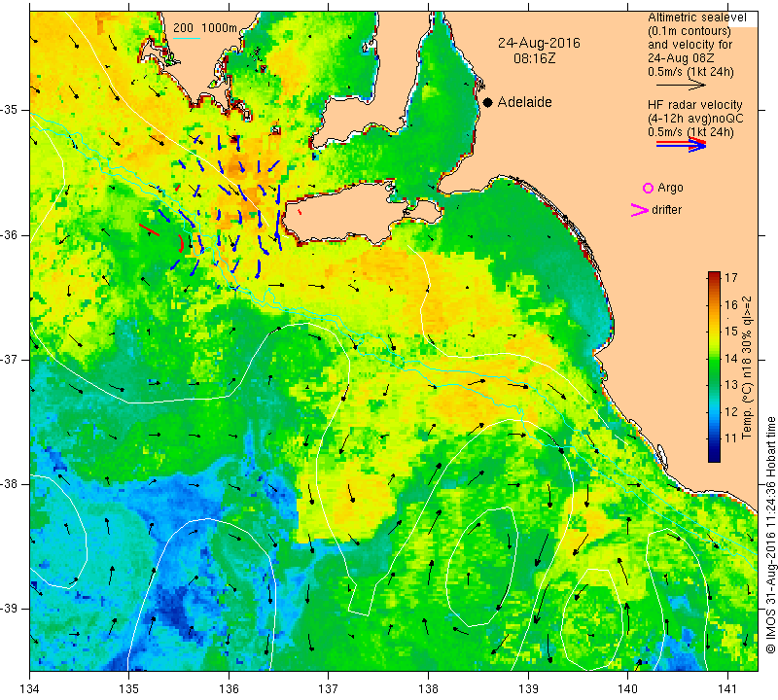This screenshot has width=778, height=700.
Task: Click the 11 value on temperature scale
Action: click(x=731, y=437)
